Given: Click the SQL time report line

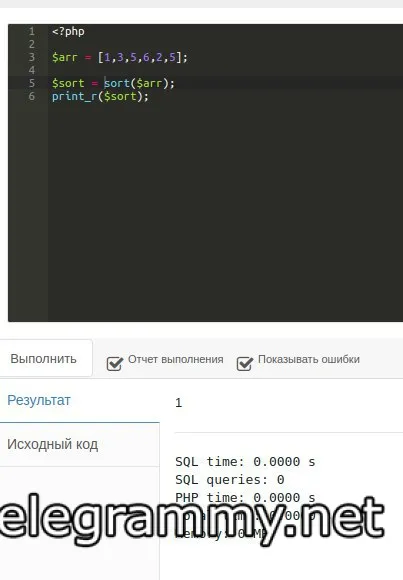Looking at the screenshot, I should pos(245,462).
